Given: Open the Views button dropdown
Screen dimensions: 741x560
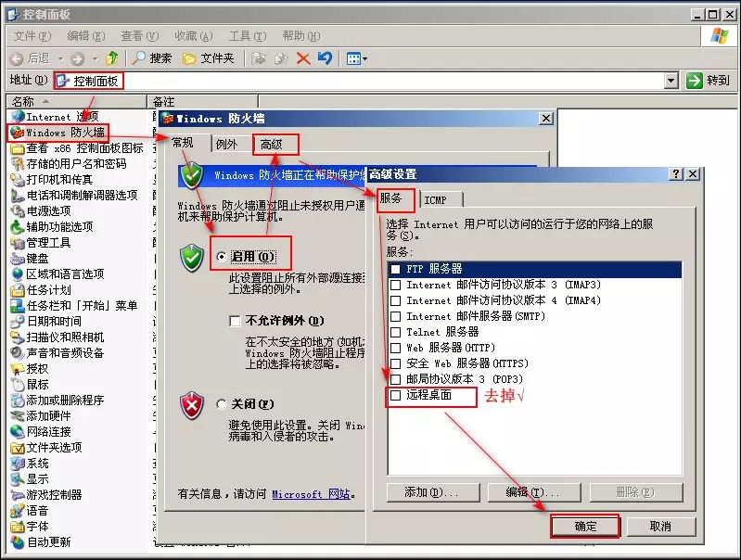Looking at the screenshot, I should (x=357, y=58).
